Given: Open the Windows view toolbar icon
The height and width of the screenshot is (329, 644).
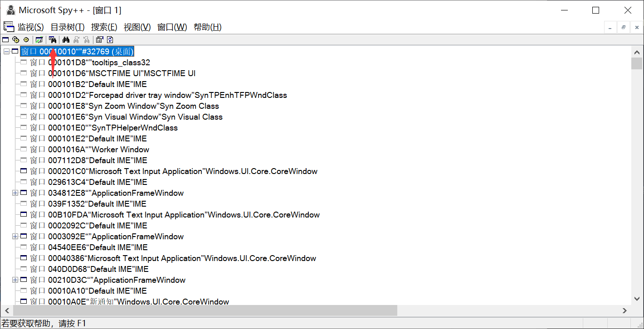Looking at the screenshot, I should (5, 40).
